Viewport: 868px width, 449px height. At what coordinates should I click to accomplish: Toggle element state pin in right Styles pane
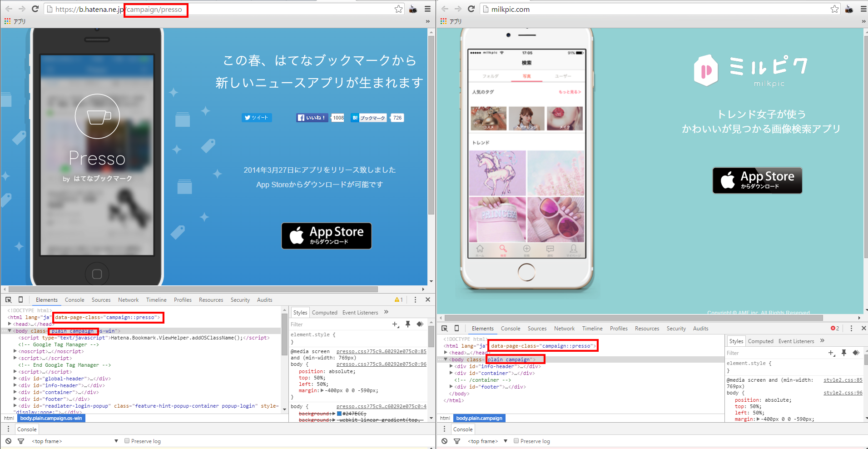(x=843, y=353)
